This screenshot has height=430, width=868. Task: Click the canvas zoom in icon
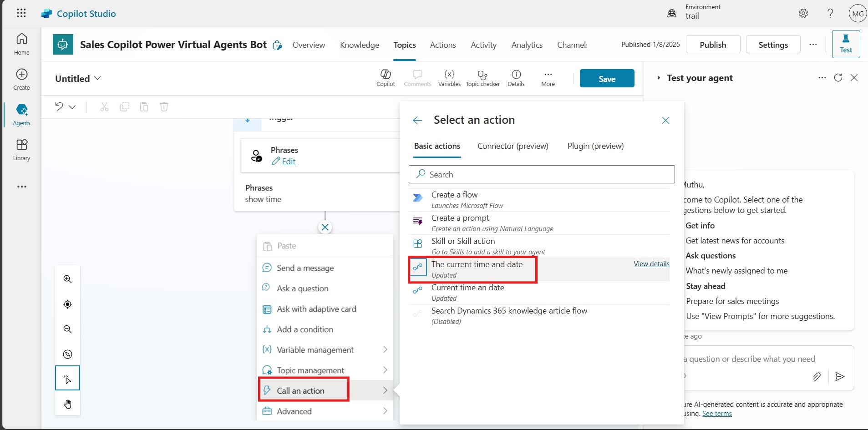[x=68, y=279]
